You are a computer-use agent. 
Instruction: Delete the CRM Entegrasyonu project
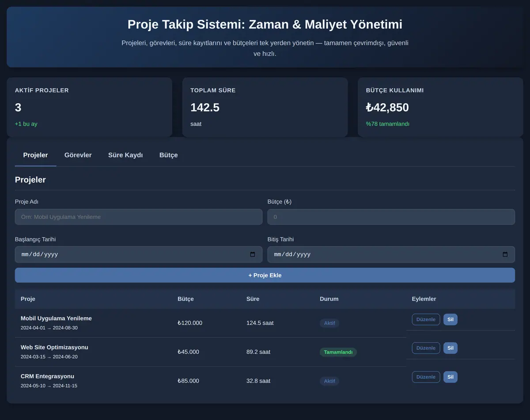[450, 377]
